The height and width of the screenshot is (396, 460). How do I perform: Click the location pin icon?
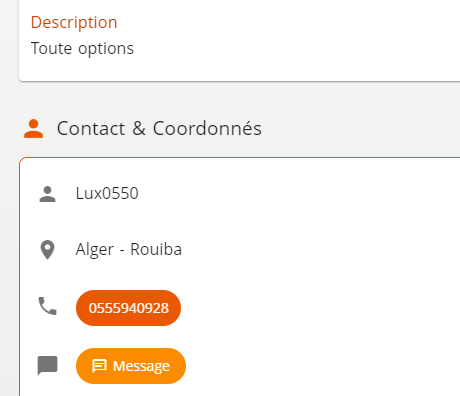[47, 250]
